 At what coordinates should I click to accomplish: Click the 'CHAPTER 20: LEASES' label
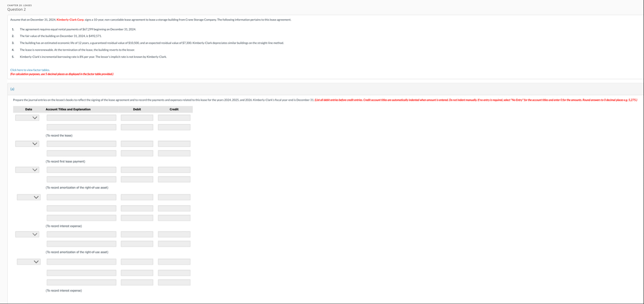(20, 5)
